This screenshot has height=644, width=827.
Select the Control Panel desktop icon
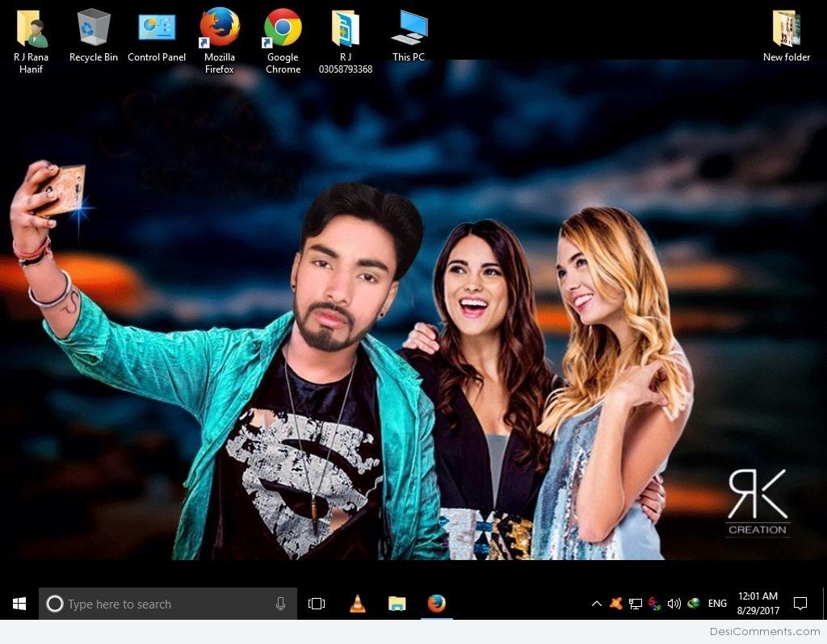(157, 36)
